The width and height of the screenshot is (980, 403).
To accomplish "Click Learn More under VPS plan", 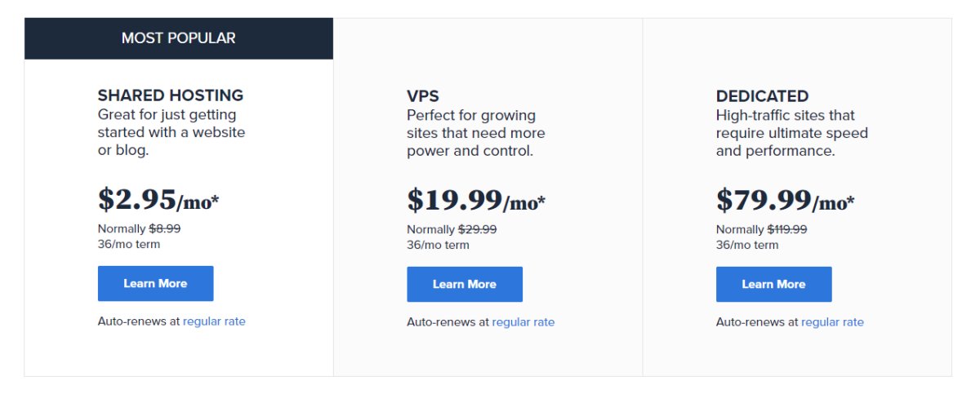I will coord(465,284).
